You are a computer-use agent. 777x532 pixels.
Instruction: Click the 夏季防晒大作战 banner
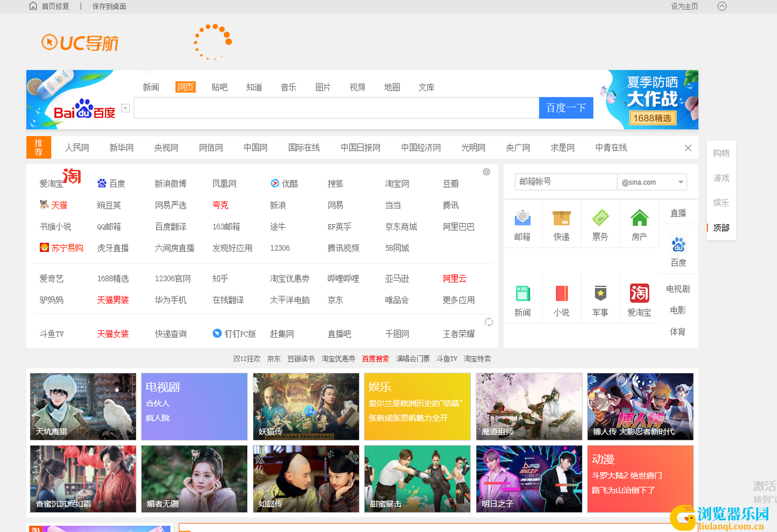point(649,100)
